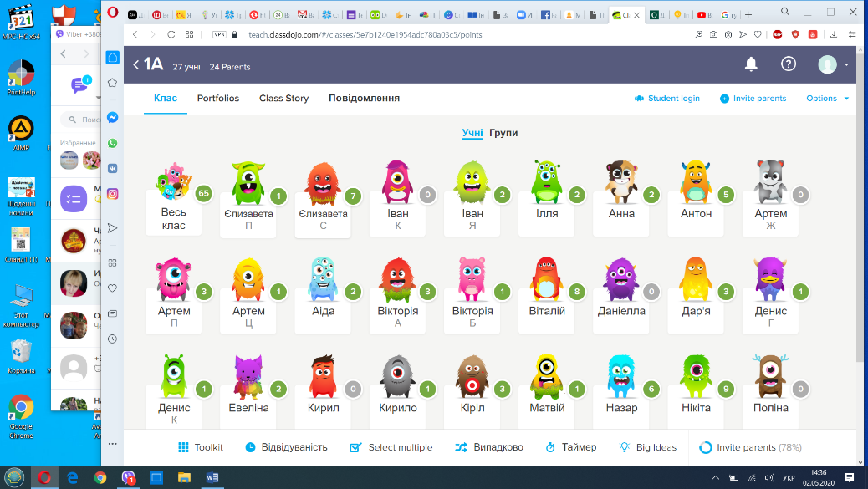The height and width of the screenshot is (489, 868).
Task: Open student Нікіта card
Action: click(696, 390)
